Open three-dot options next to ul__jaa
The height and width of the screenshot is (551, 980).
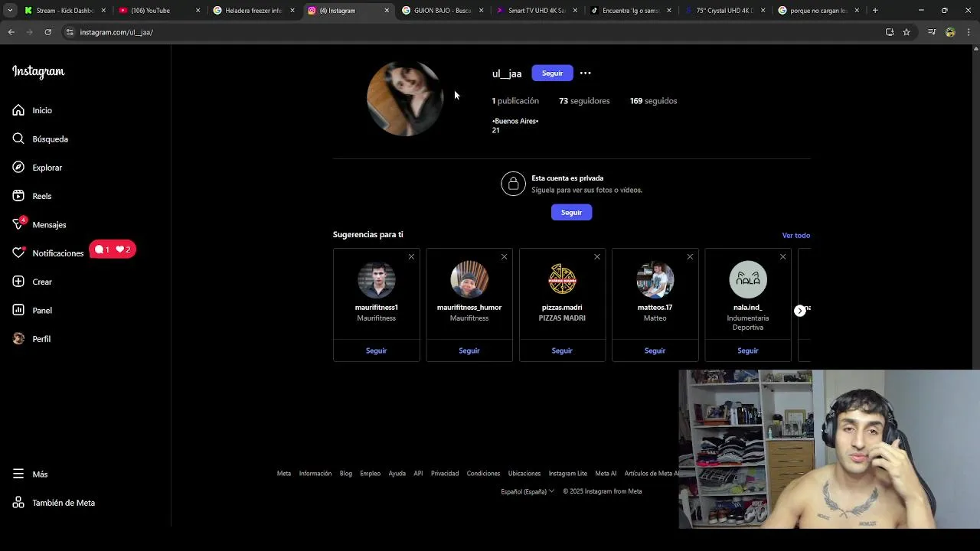586,73
